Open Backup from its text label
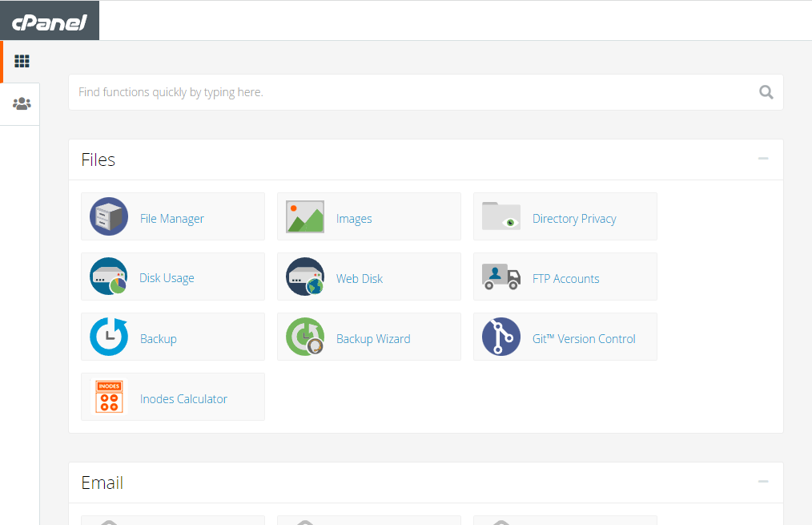Screen dimensions: 812x525 159,337
